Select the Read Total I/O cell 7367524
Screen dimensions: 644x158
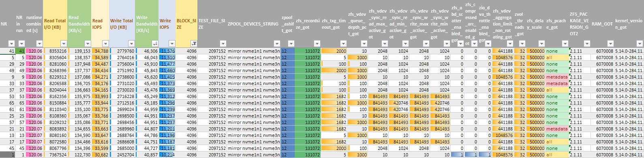(55, 155)
